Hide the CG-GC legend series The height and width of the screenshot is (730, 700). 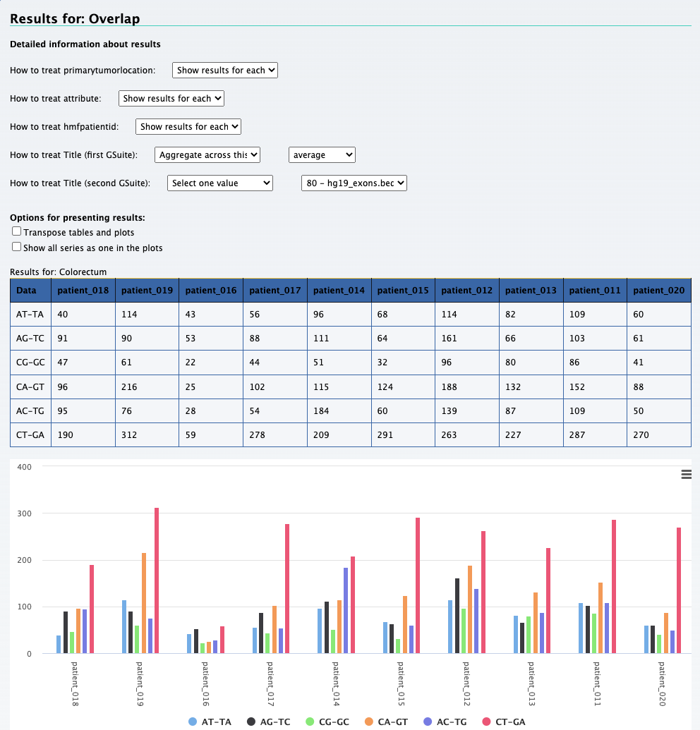point(330,722)
